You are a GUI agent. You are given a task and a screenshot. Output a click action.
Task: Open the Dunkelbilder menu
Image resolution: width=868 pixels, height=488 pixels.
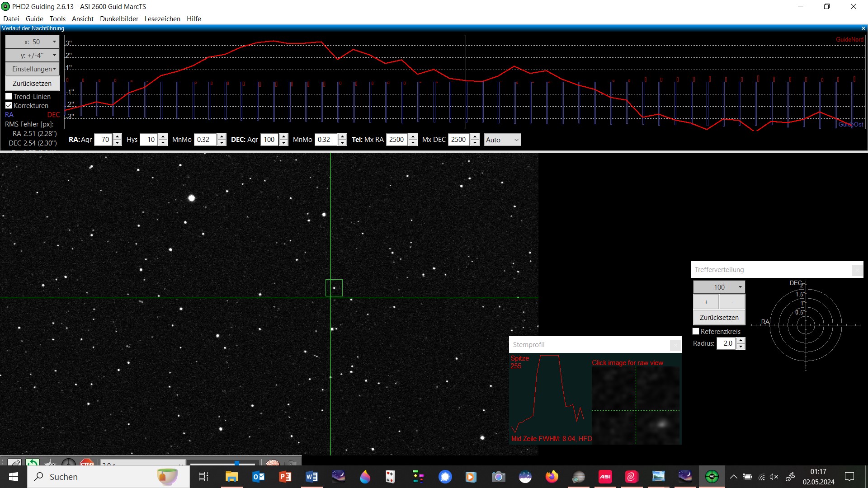tap(119, 19)
